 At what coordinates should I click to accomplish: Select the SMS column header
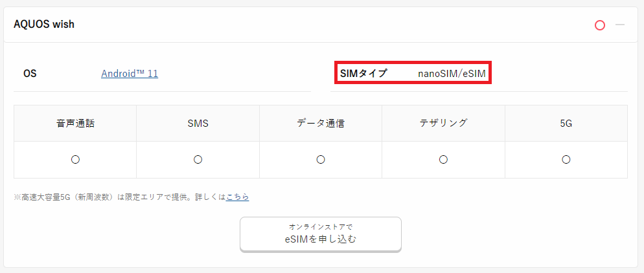(198, 124)
